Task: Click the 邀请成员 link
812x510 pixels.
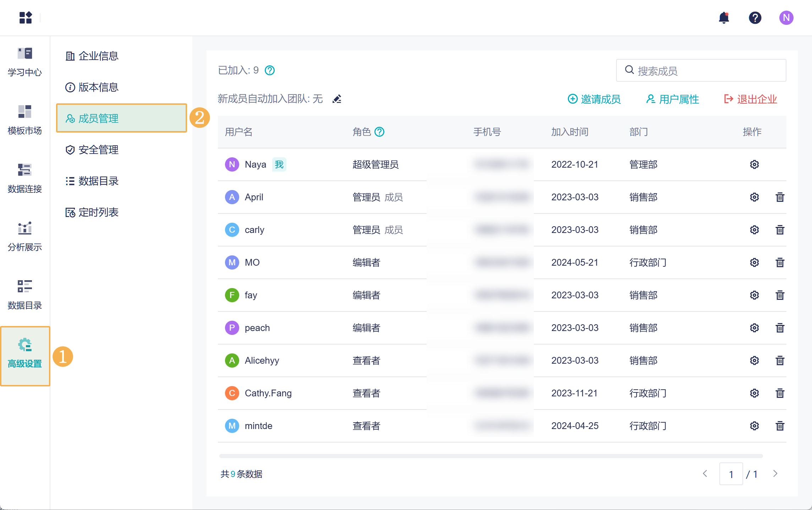Action: (594, 99)
